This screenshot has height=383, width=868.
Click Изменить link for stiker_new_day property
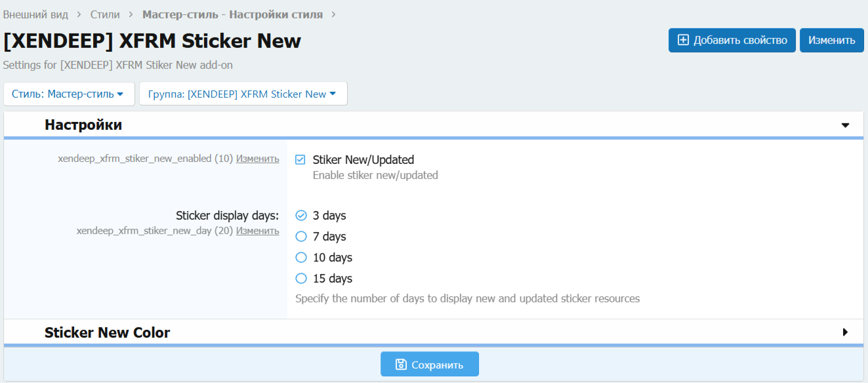coord(257,231)
